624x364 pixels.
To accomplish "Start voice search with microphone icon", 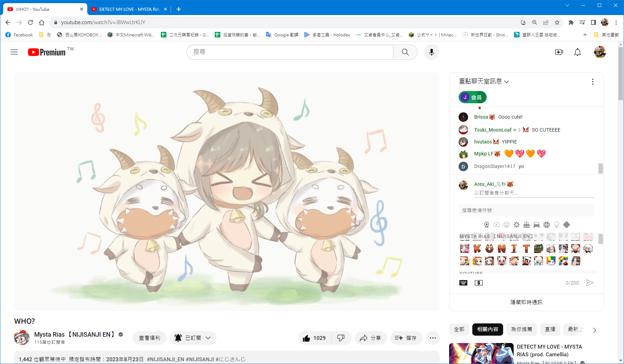I will point(431,52).
